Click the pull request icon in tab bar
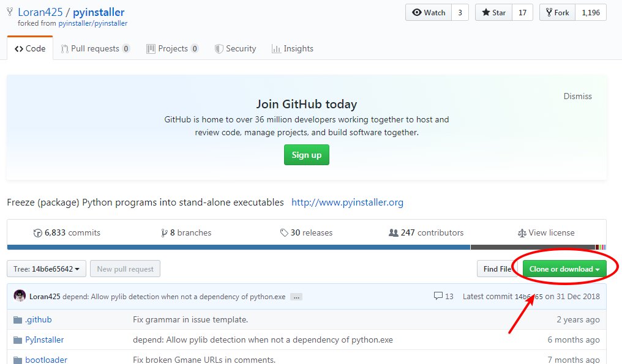The height and width of the screenshot is (364, 622). 65,49
